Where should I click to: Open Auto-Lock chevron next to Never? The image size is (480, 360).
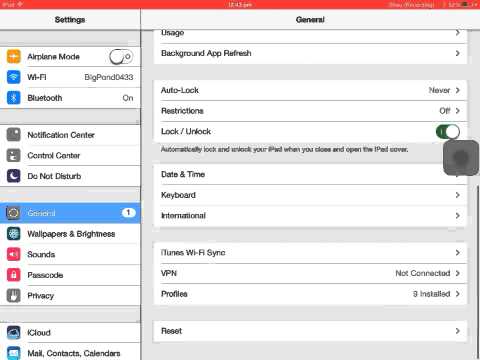click(458, 90)
